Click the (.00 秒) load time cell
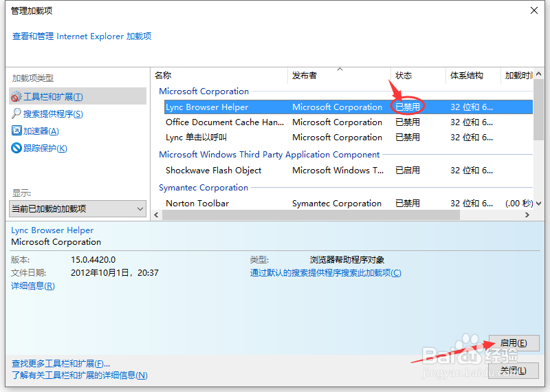This screenshot has width=550, height=392. coord(519,203)
